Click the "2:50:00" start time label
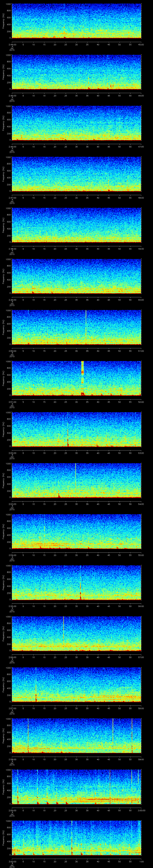Viewport: 153px width, 868px height. click(x=12, y=351)
